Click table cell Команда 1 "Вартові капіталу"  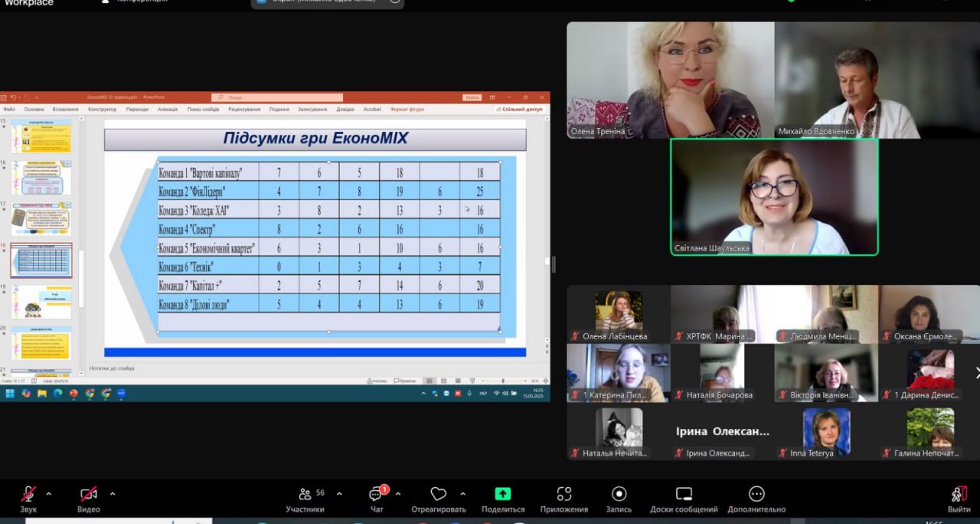coord(208,172)
